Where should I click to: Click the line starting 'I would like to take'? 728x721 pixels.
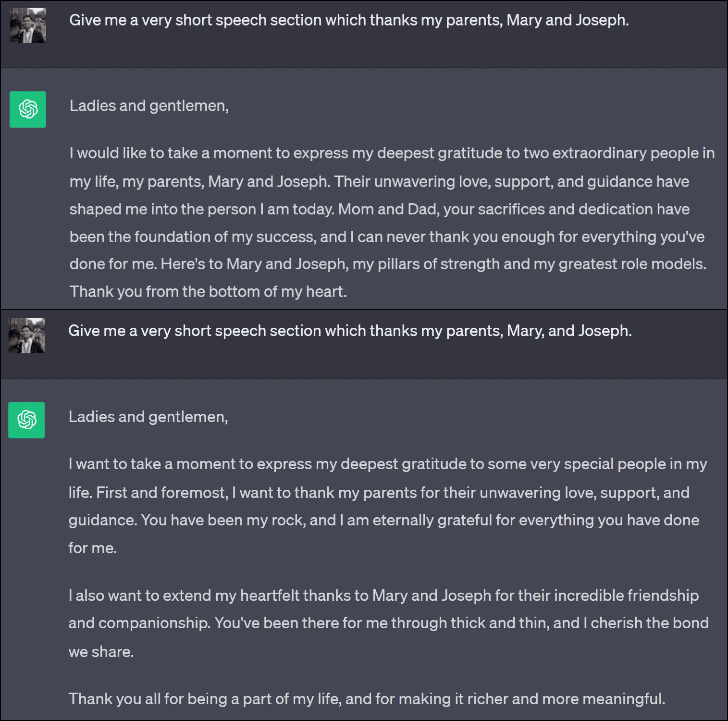coord(392,153)
